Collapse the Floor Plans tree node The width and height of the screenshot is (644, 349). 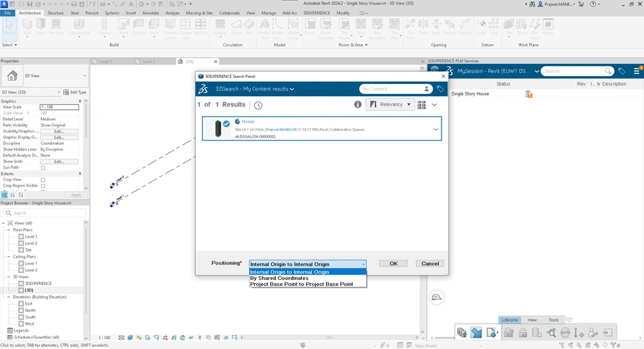coord(9,230)
